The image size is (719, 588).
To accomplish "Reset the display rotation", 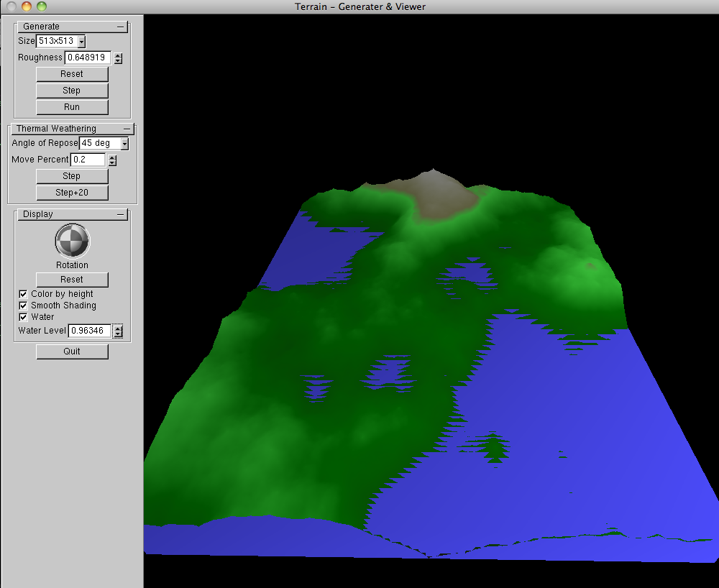I will coord(72,280).
